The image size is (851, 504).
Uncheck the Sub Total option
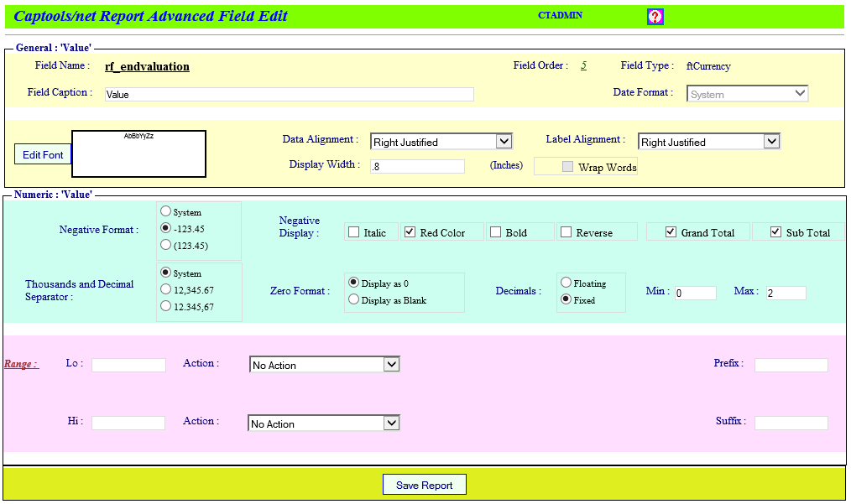(775, 231)
